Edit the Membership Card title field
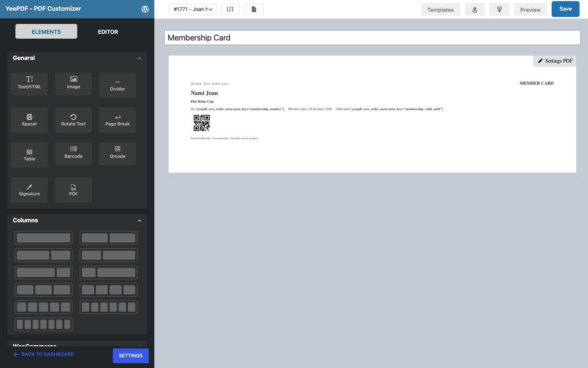Screen dimensions: 588x368 point(372,38)
